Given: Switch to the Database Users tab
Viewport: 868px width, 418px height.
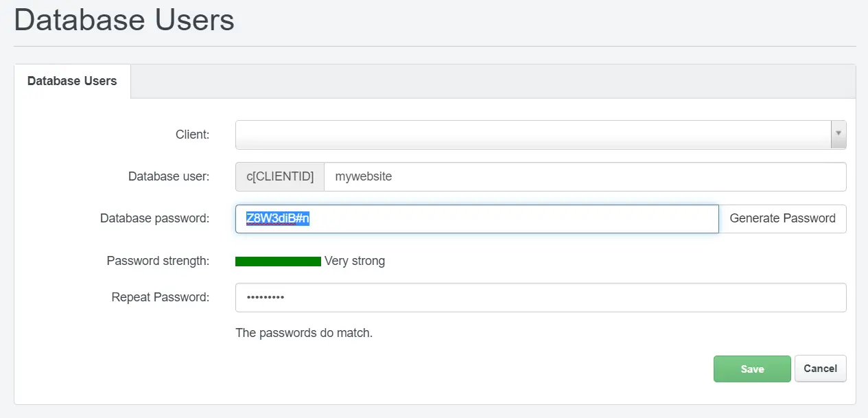Looking at the screenshot, I should tap(72, 81).
